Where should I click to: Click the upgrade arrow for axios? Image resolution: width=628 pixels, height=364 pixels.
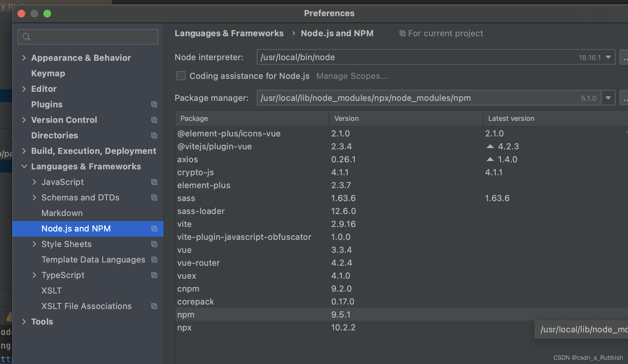tap(490, 159)
